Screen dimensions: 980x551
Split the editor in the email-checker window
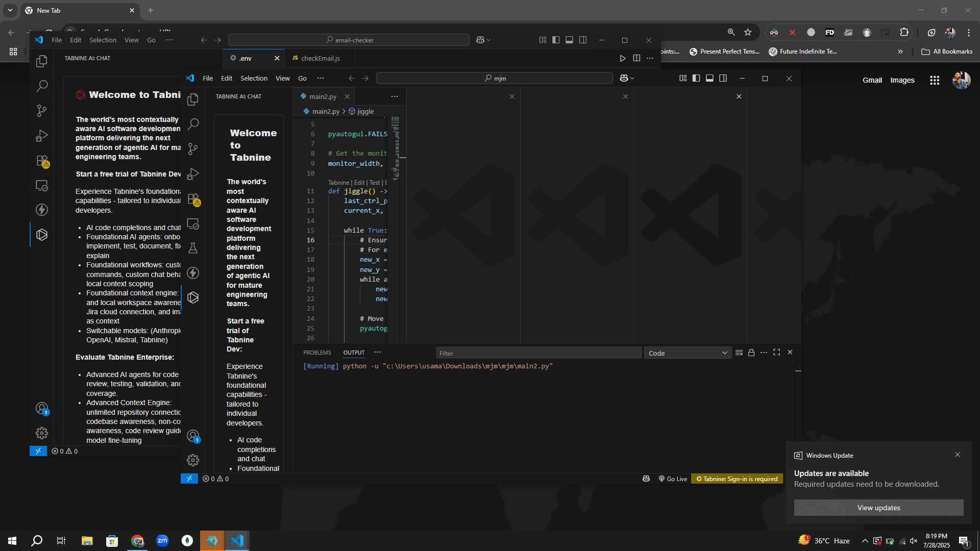click(x=636, y=58)
